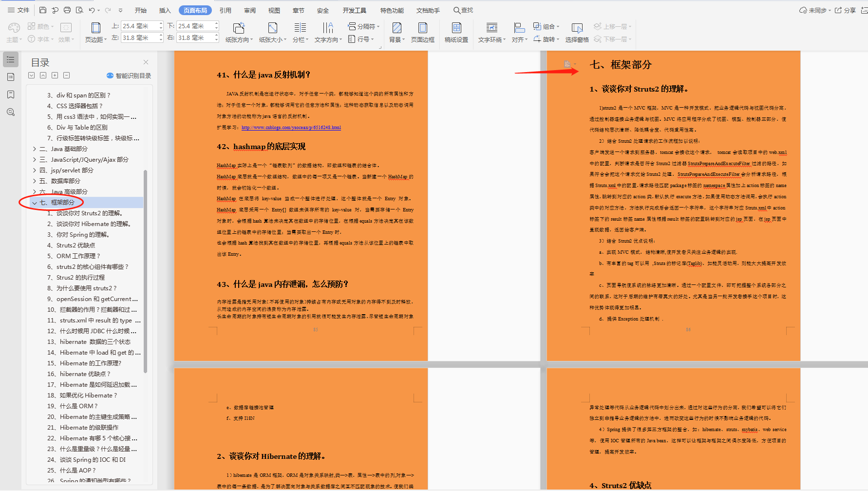Go to heading 13、hibernate 数据的三个状态

(89, 342)
